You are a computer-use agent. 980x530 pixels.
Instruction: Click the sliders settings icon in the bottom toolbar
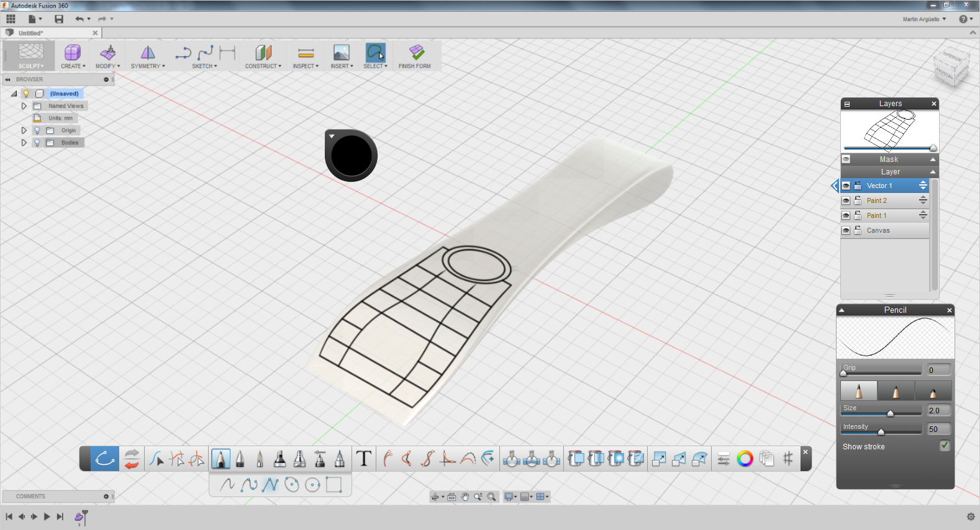724,459
